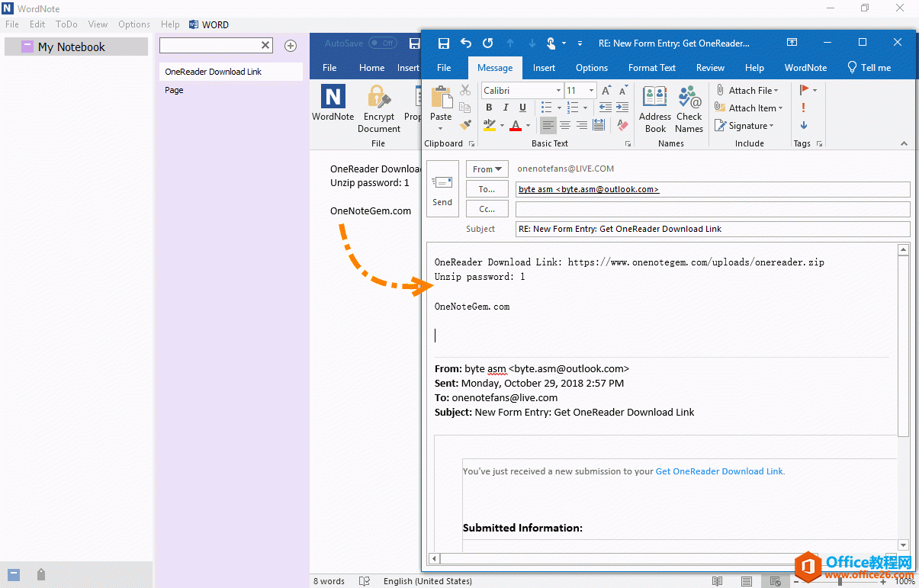Image resolution: width=919 pixels, height=588 pixels.
Task: Open the spelling check status bar icon
Action: [x=365, y=581]
